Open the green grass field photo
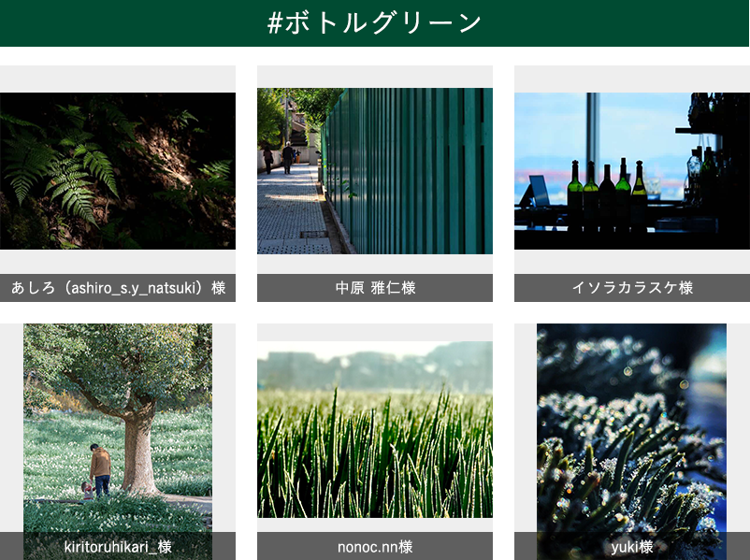This screenshot has width=750, height=560. pyautogui.click(x=374, y=429)
